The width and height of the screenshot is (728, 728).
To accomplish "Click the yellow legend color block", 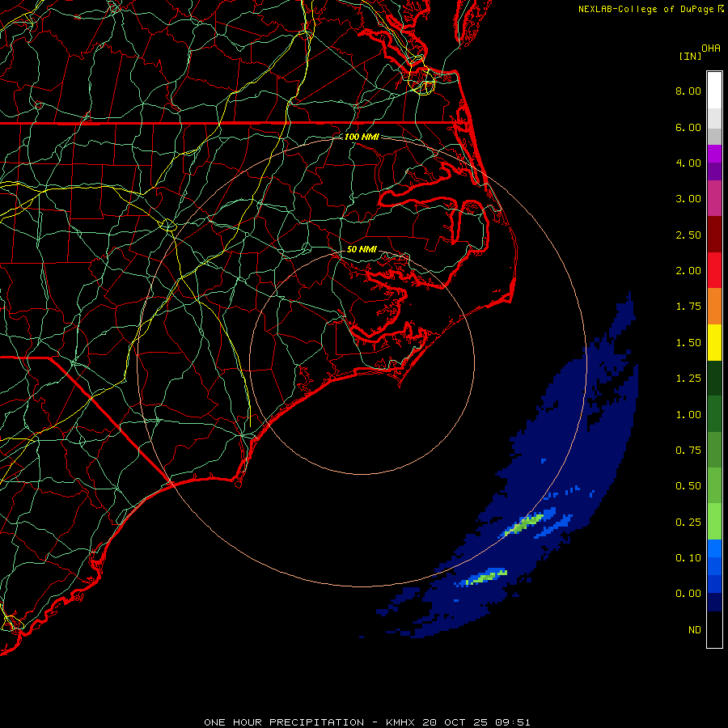I will 714,342.
